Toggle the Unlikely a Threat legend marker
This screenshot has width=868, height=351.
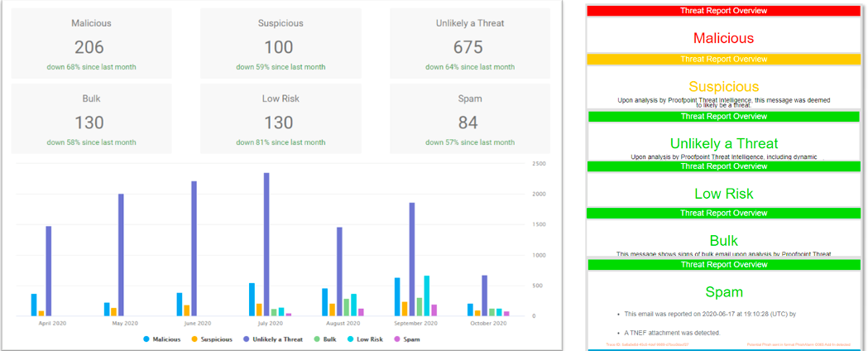coord(247,339)
